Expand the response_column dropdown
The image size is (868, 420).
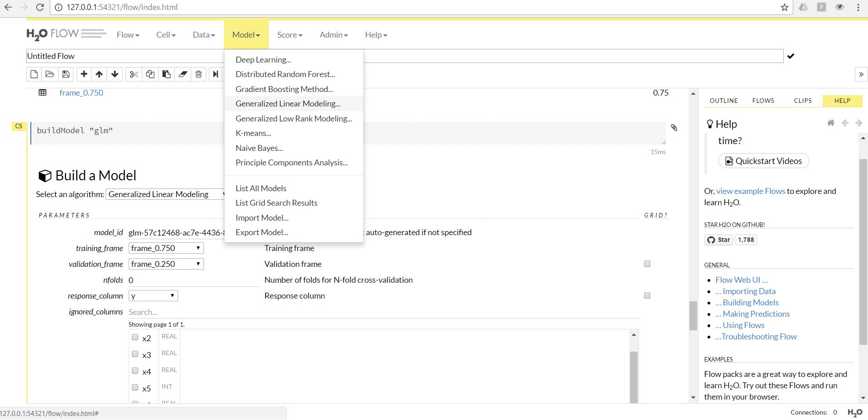(x=153, y=296)
